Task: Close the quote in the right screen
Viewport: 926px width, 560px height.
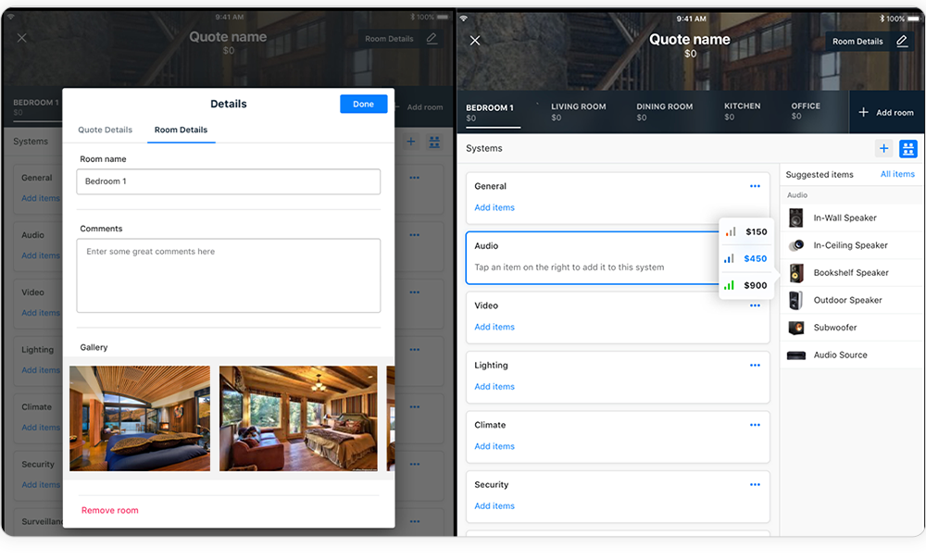Action: (x=475, y=40)
